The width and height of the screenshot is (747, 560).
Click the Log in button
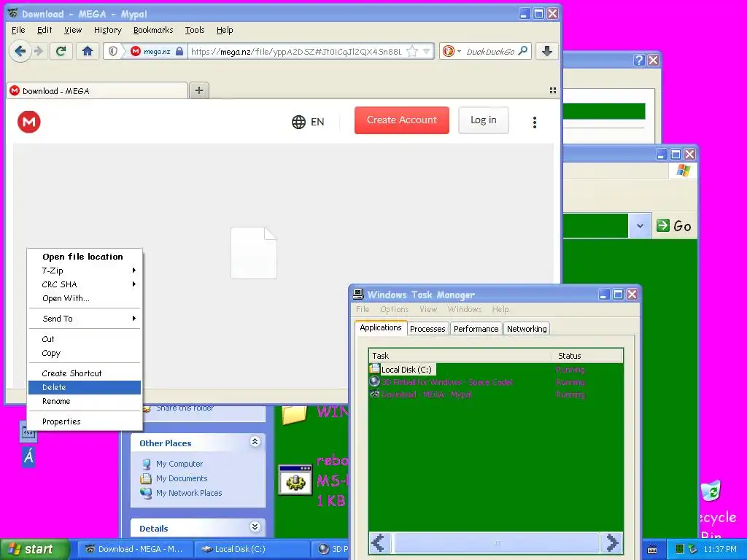(x=484, y=120)
